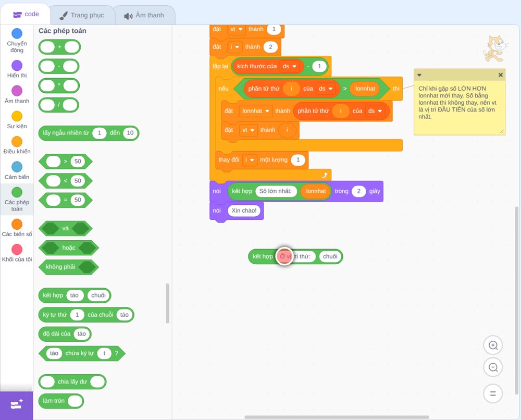Open the Điều khiển block category
The width and height of the screenshot is (521, 420).
17,145
